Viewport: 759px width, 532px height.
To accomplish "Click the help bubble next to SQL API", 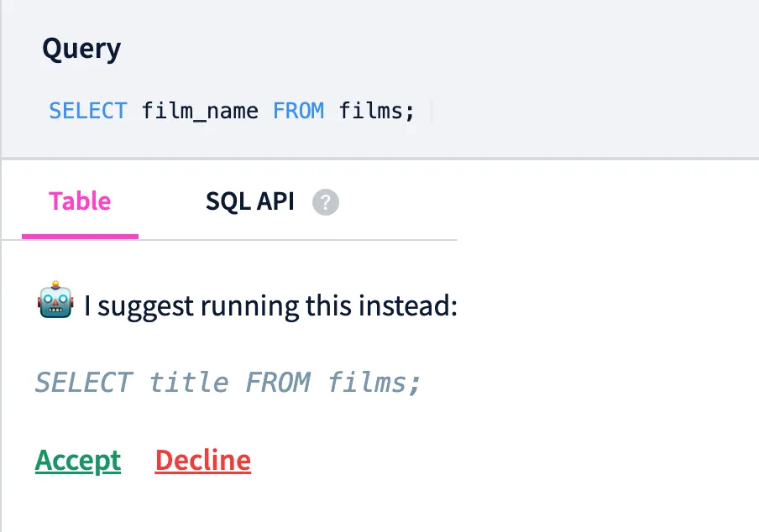I will click(326, 202).
